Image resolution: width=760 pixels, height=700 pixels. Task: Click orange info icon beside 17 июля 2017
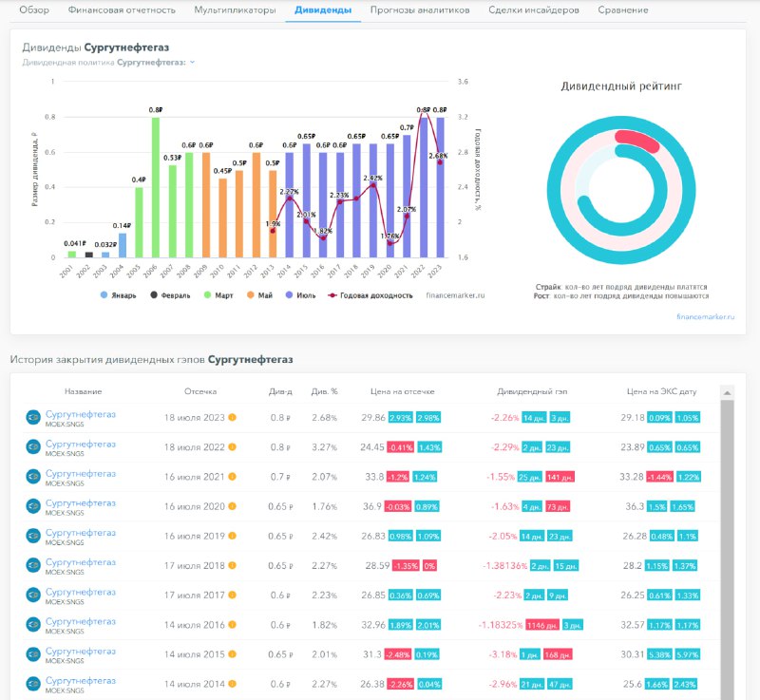click(x=232, y=595)
